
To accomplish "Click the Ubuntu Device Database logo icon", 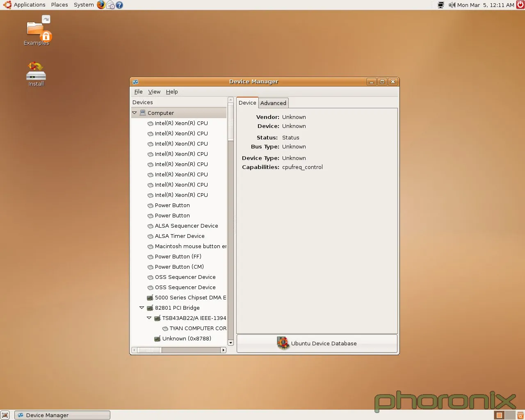I will coord(283,343).
